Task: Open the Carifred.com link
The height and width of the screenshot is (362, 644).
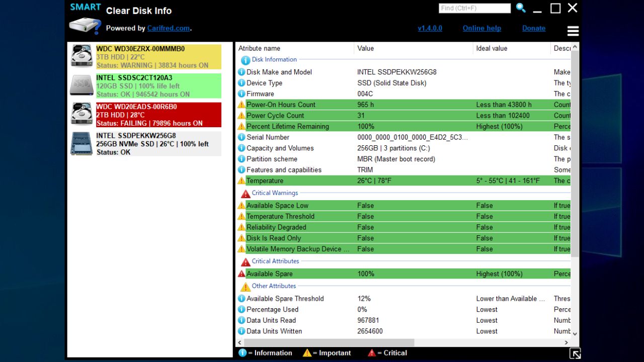Action: (x=169, y=28)
